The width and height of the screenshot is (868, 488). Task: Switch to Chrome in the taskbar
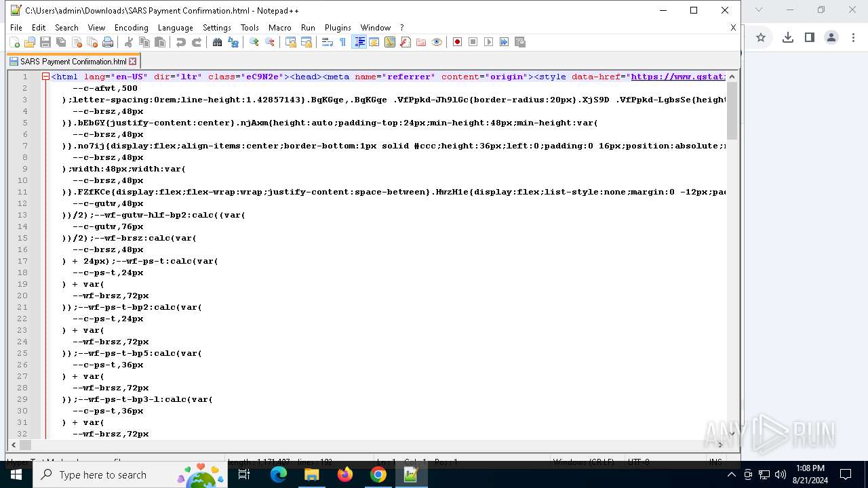click(x=378, y=474)
